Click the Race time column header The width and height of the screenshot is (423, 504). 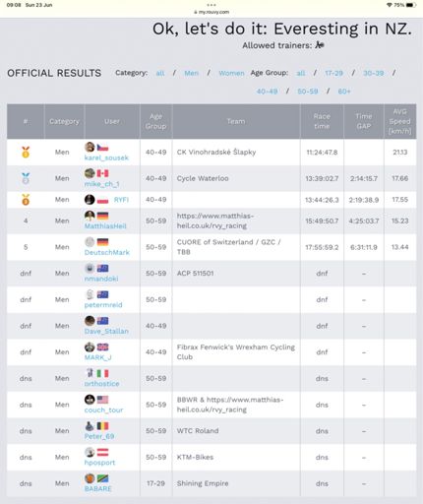click(322, 121)
